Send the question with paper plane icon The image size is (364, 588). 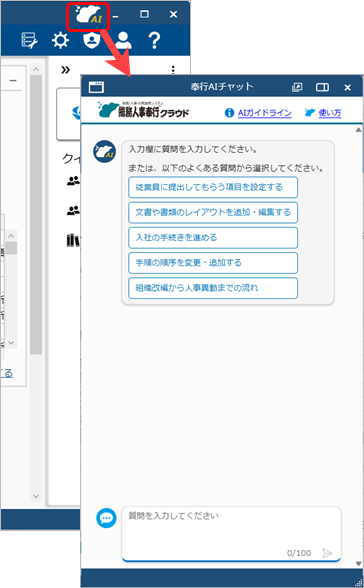[x=327, y=553]
